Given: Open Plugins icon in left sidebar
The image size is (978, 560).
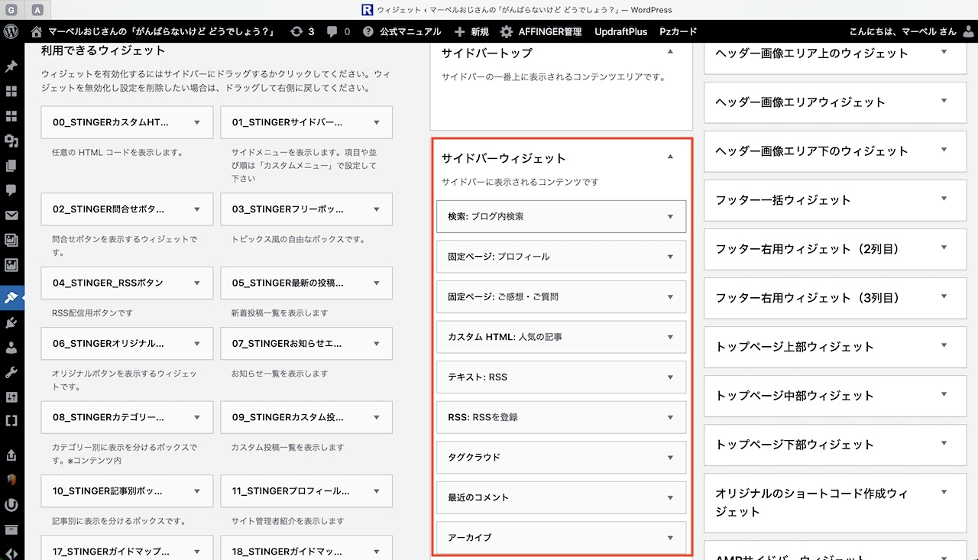Looking at the screenshot, I should [x=11, y=322].
